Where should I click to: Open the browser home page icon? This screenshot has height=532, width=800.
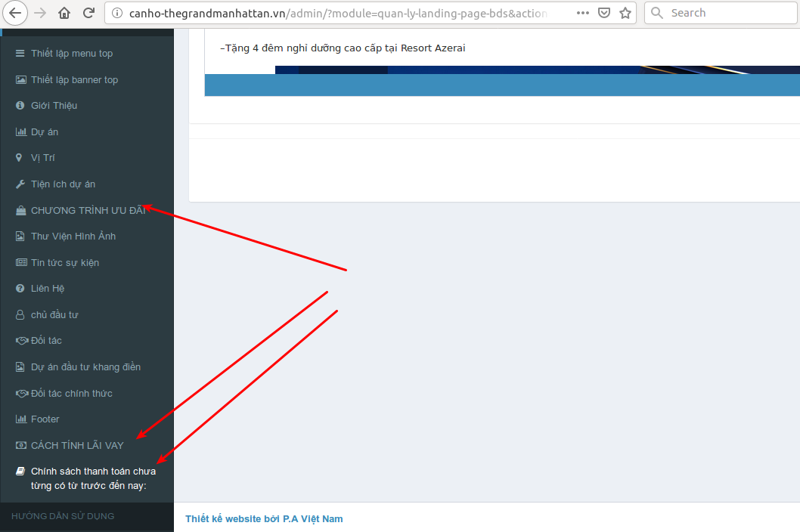[64, 14]
